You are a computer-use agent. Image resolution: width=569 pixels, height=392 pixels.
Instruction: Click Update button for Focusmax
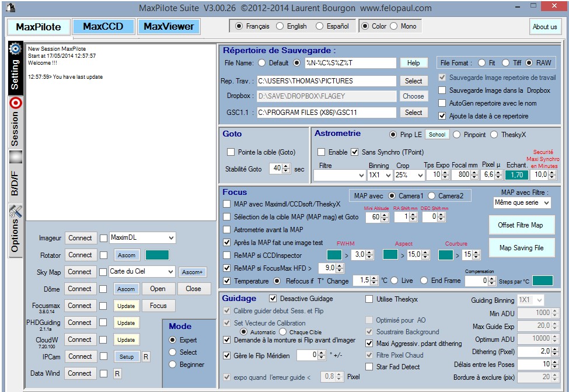126,306
